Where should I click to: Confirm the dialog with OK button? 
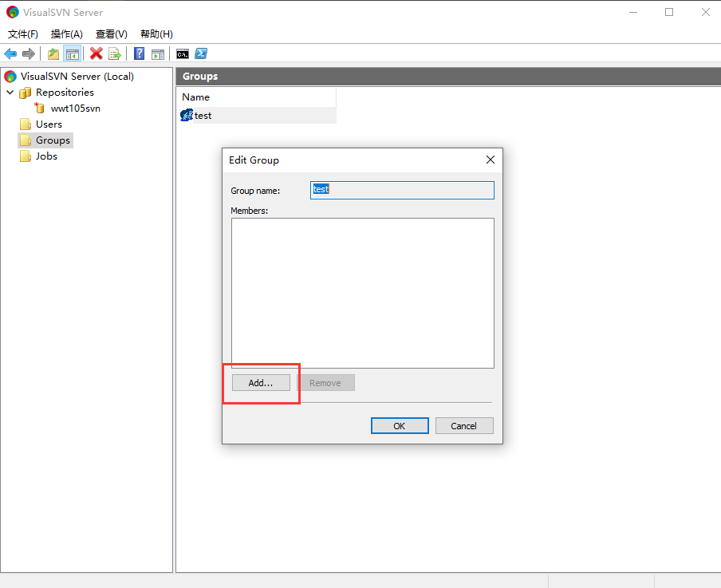(400, 426)
